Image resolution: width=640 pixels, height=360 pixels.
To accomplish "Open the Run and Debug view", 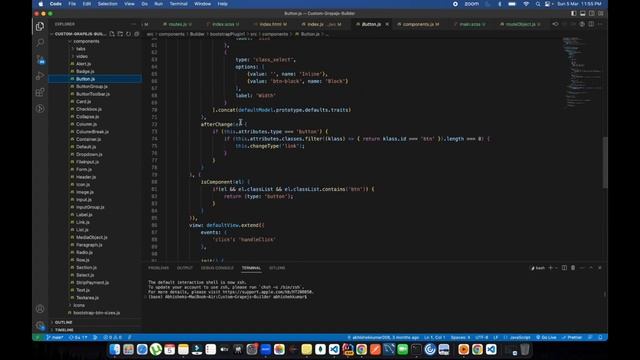I will coord(40,76).
